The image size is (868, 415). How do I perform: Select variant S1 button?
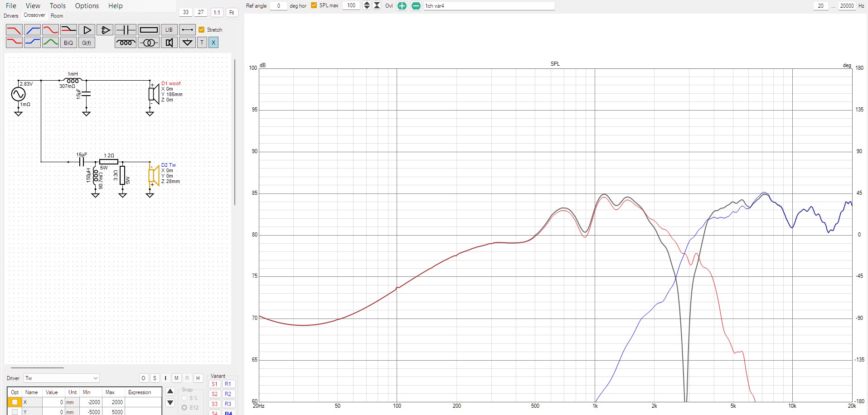(x=214, y=384)
